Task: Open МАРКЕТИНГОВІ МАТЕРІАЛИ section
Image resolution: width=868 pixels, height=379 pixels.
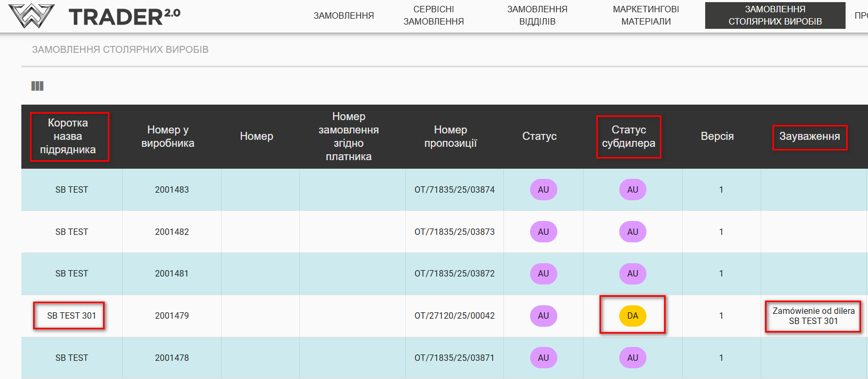Action: [x=646, y=15]
